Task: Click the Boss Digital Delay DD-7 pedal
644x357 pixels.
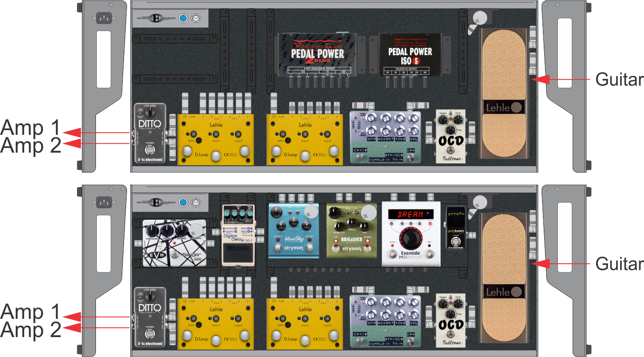Action: tap(238, 235)
